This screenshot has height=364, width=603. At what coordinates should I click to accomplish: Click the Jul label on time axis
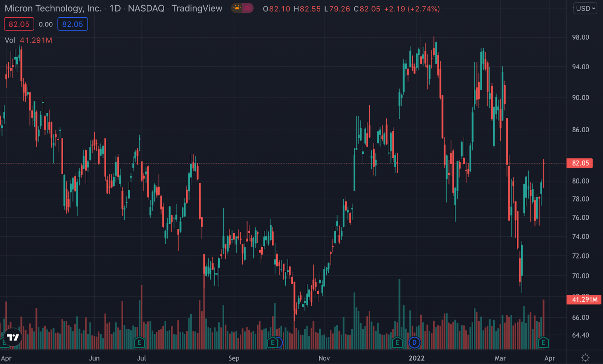tap(142, 358)
